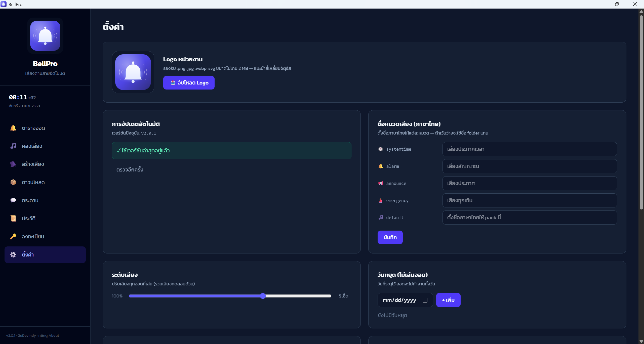Click the บันทึก save button
This screenshot has height=344, width=644.
click(x=390, y=237)
